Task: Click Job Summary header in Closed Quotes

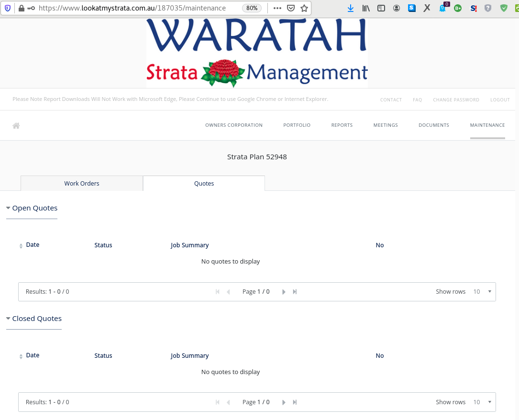Action: click(189, 356)
